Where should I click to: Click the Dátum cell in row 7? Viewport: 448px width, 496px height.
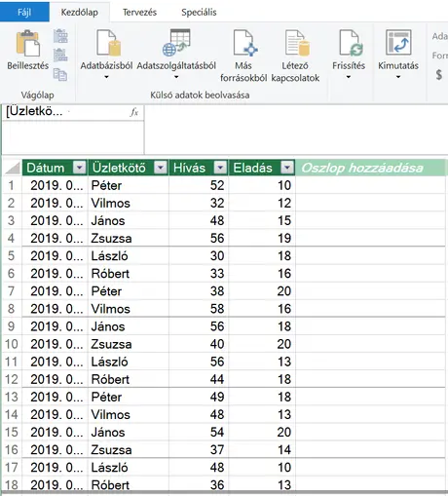55,291
